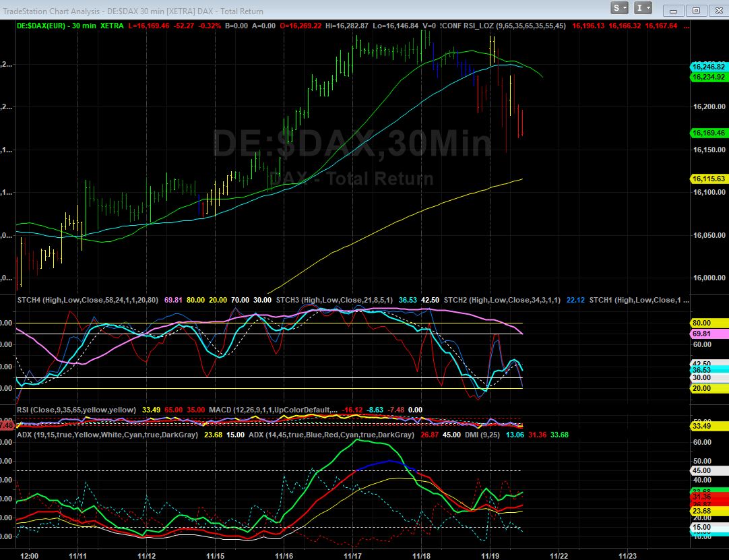Click the cyan 16,246.82 price axis marker
The image size is (729, 560).
click(709, 67)
